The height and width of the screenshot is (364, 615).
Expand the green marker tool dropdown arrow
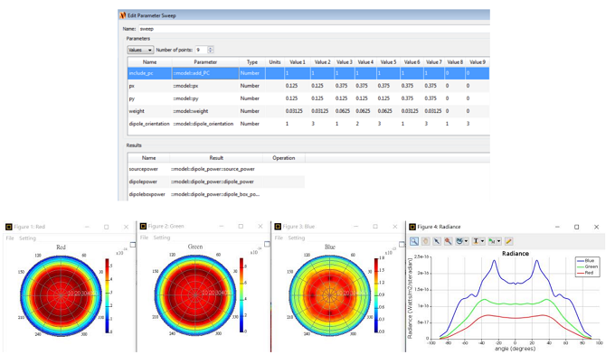click(498, 241)
